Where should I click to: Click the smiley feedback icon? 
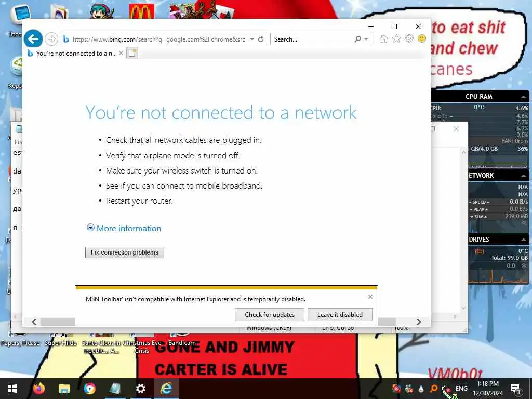(422, 38)
